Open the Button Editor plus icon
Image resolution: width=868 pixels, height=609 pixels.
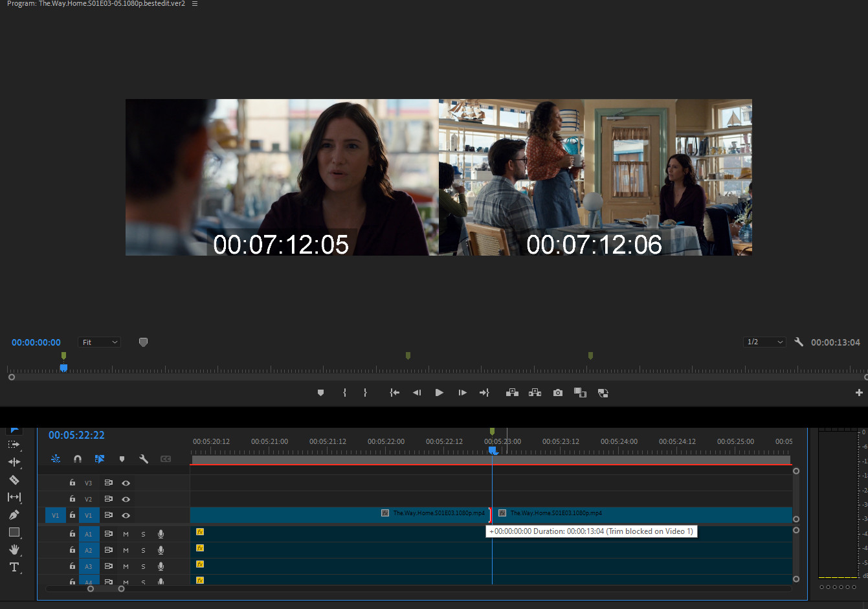tap(859, 393)
